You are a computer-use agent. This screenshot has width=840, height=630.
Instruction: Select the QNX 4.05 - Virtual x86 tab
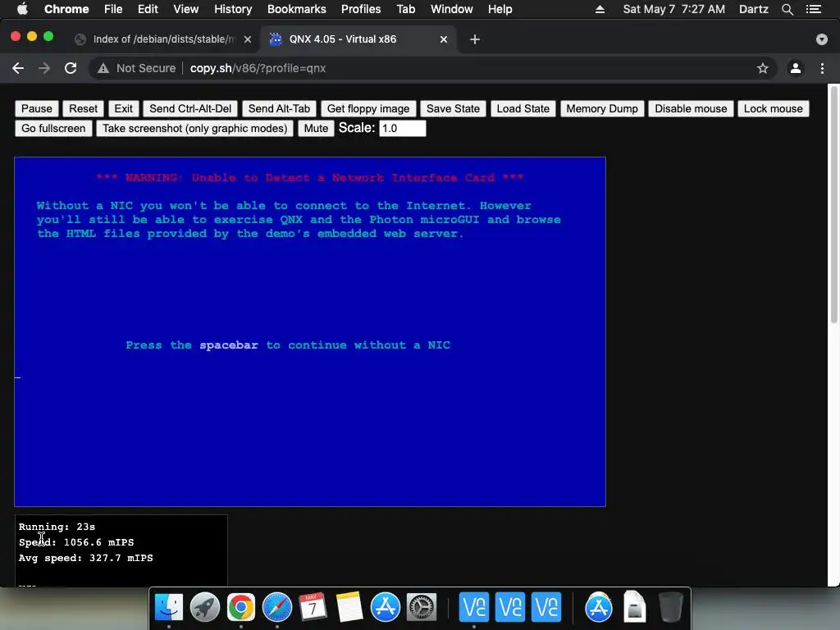point(359,39)
